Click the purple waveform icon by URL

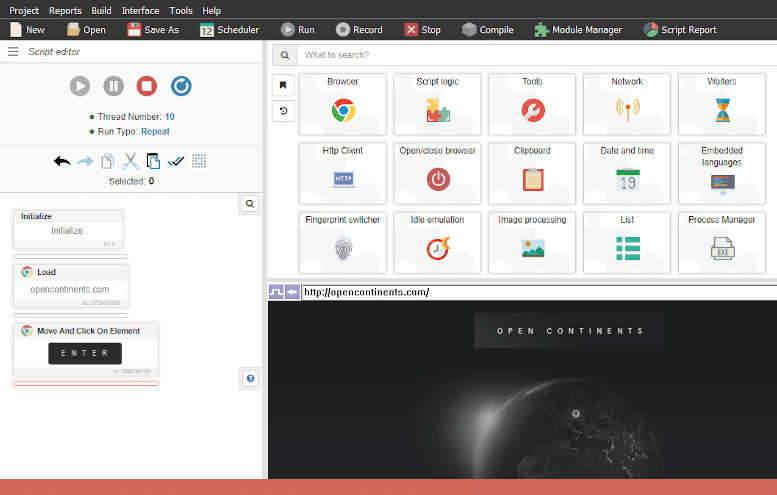(276, 292)
